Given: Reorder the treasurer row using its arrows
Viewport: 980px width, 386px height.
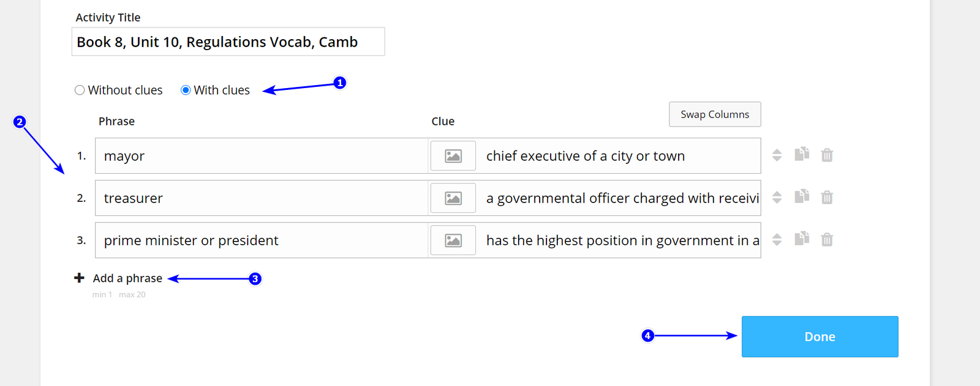Looking at the screenshot, I should click(x=777, y=198).
